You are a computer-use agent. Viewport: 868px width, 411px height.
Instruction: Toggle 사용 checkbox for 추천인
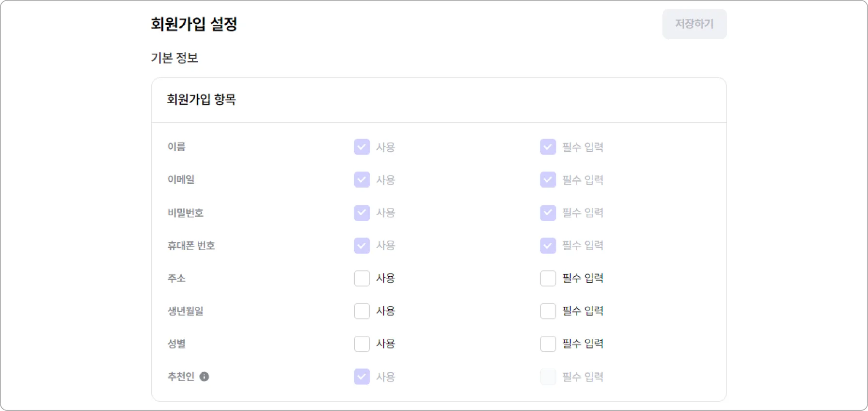(362, 377)
